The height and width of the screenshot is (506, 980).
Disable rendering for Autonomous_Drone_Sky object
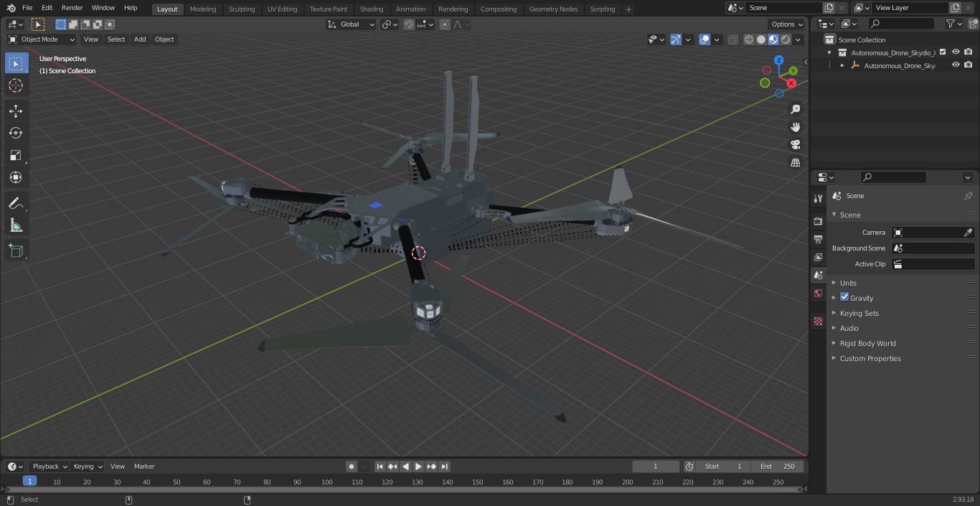point(969,65)
